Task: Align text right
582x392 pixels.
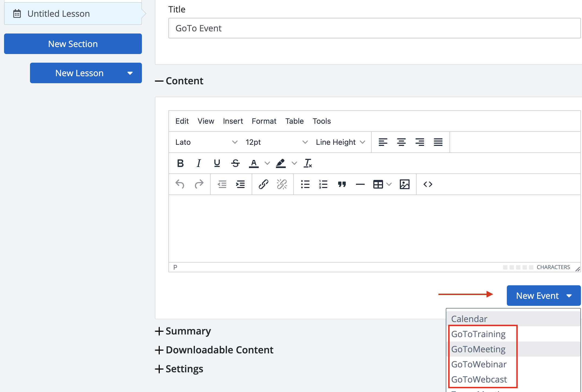Action: coord(420,142)
